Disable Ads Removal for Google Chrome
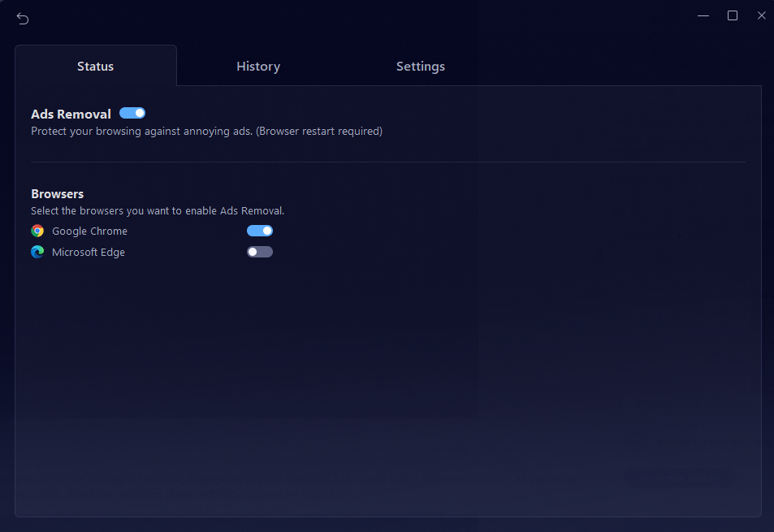This screenshot has width=774, height=532. point(260,231)
